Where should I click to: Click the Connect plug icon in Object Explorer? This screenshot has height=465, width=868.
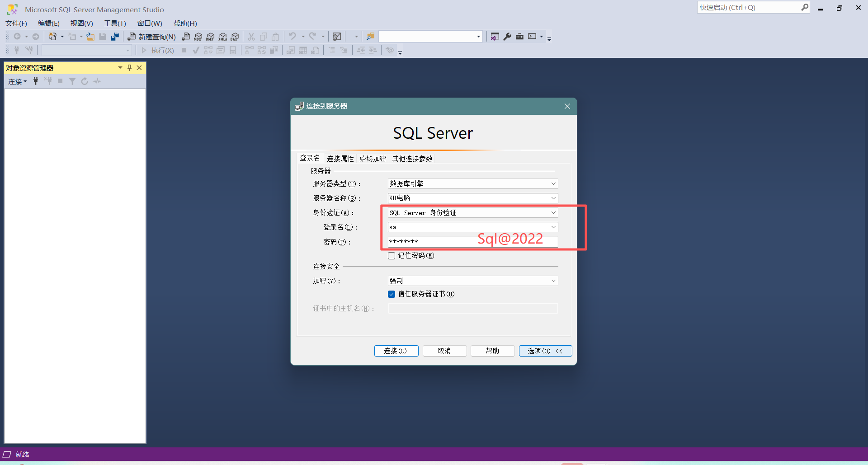click(36, 81)
